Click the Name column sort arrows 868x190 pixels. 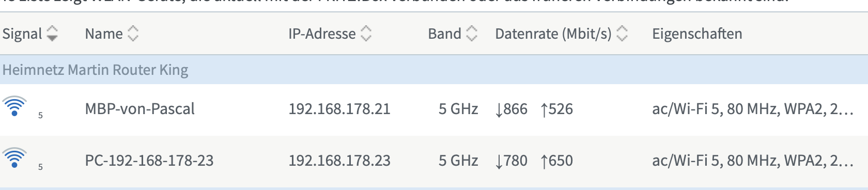tap(133, 34)
